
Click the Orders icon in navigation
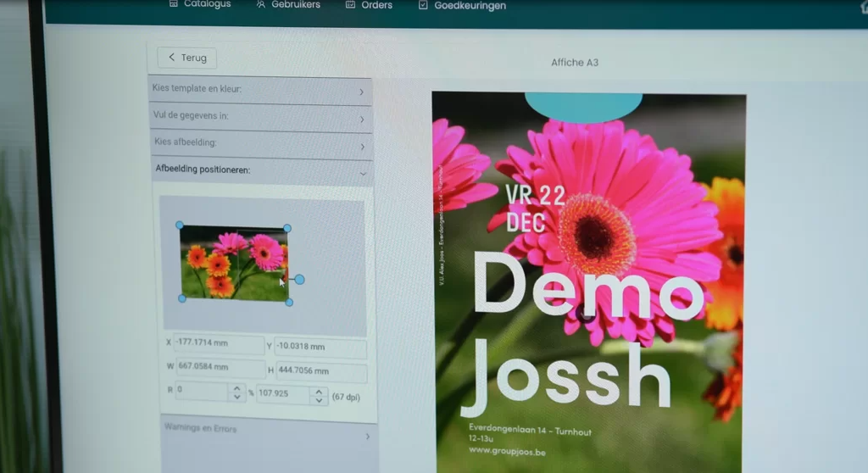tap(350, 4)
